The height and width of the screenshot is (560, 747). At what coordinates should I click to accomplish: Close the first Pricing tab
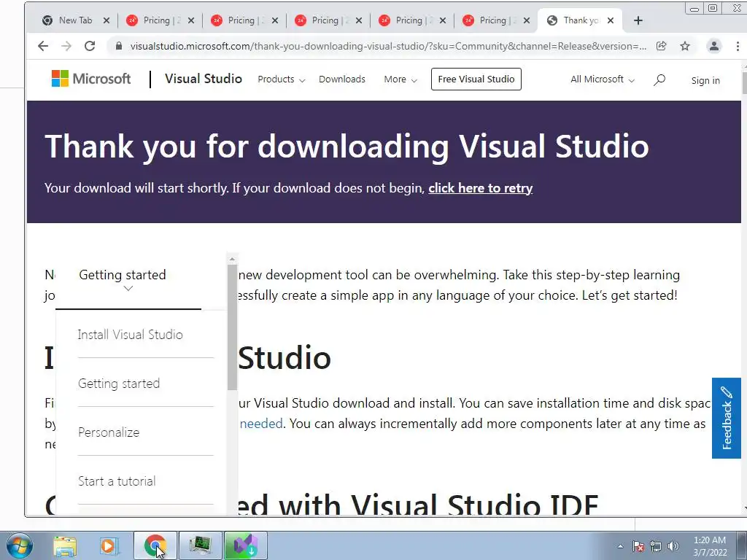tap(191, 20)
